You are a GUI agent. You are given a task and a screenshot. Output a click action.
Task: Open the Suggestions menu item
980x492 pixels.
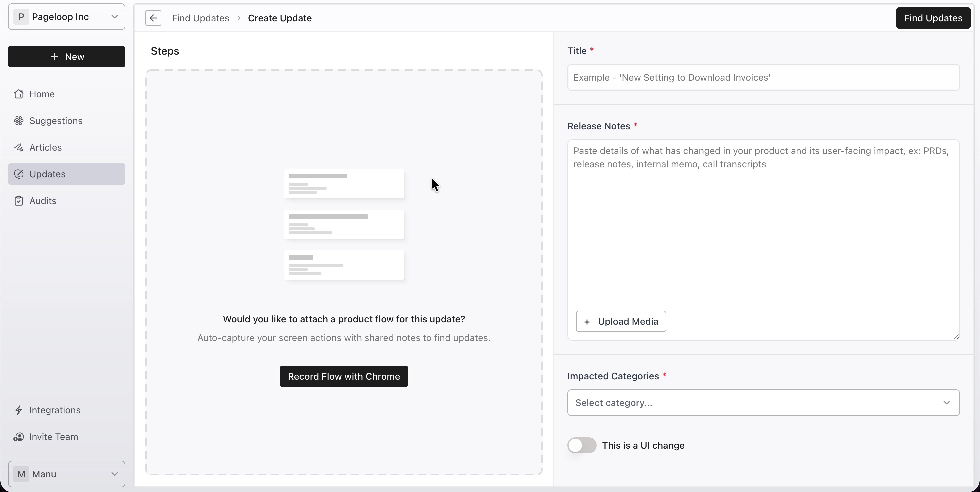[x=67, y=121]
